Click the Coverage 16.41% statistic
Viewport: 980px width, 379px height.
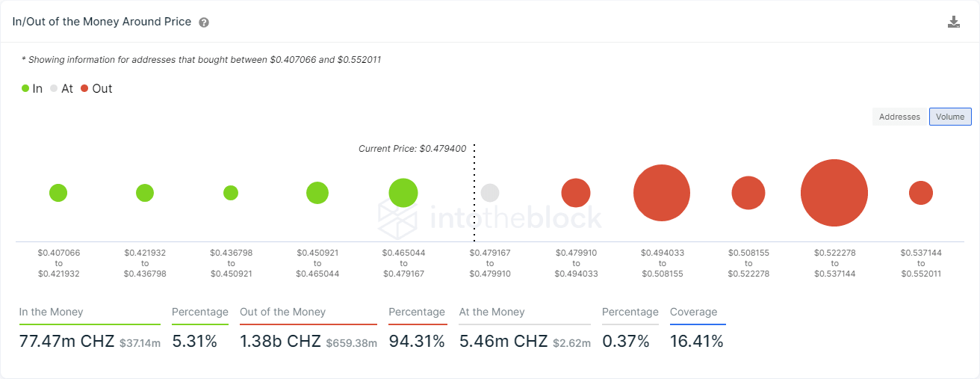697,342
